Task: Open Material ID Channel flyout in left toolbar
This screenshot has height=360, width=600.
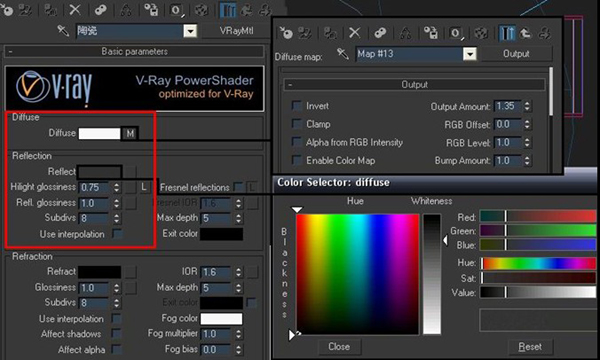Action: 176,10
